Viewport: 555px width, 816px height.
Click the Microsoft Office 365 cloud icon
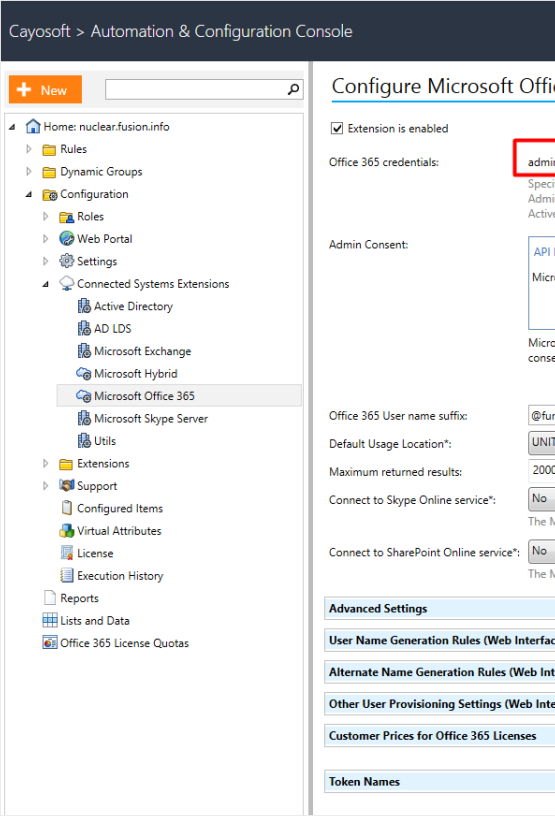point(84,396)
